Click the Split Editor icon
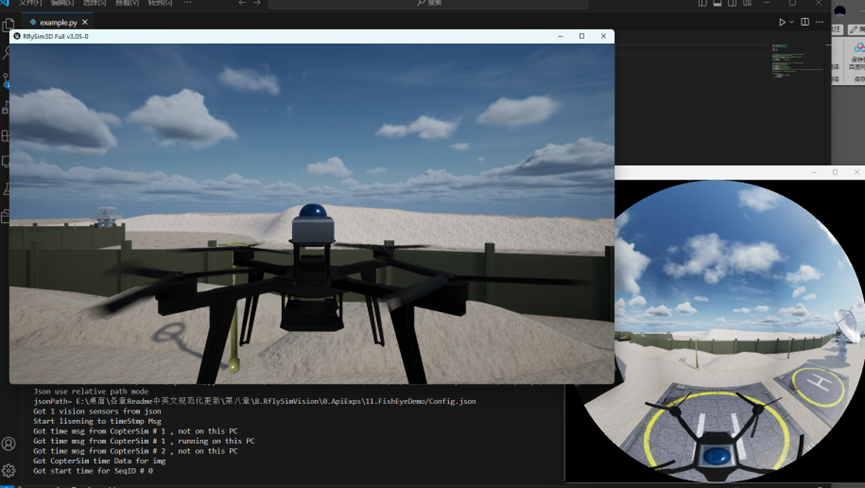The width and height of the screenshot is (865, 488). (x=805, y=22)
